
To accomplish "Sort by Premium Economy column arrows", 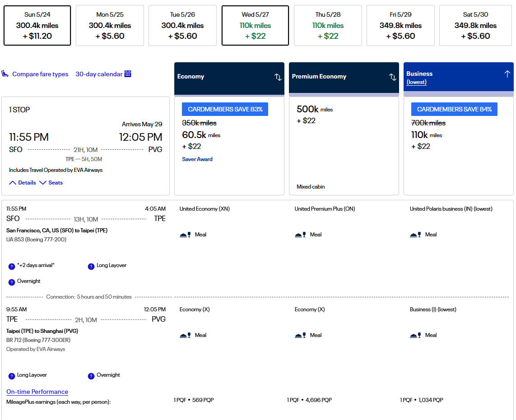I will [x=393, y=77].
